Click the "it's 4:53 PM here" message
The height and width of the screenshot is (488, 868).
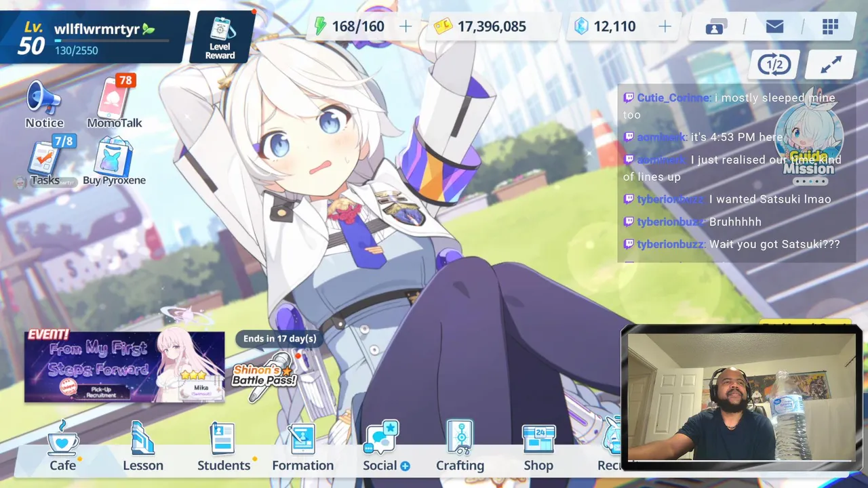[x=736, y=137]
